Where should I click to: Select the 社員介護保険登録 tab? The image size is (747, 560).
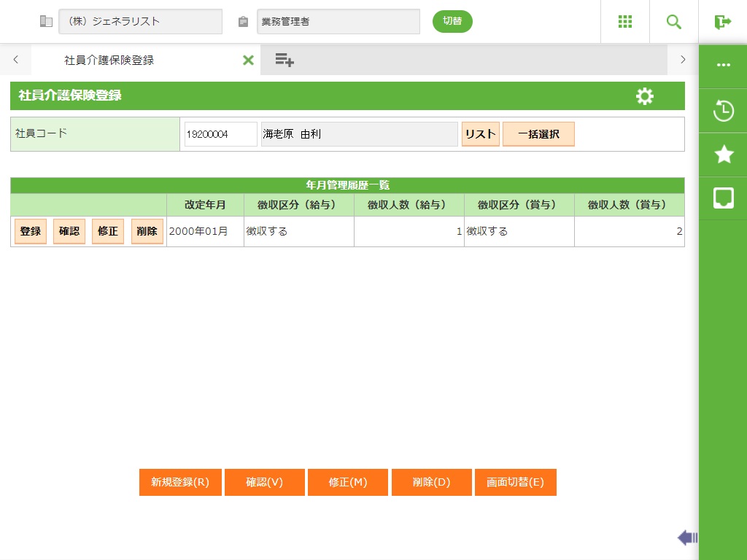(x=109, y=61)
